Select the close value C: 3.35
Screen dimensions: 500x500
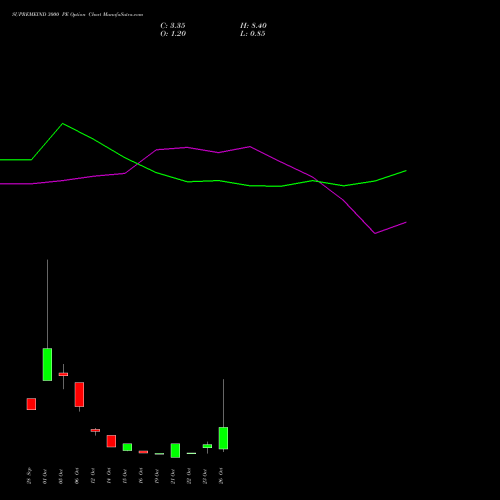point(173,26)
